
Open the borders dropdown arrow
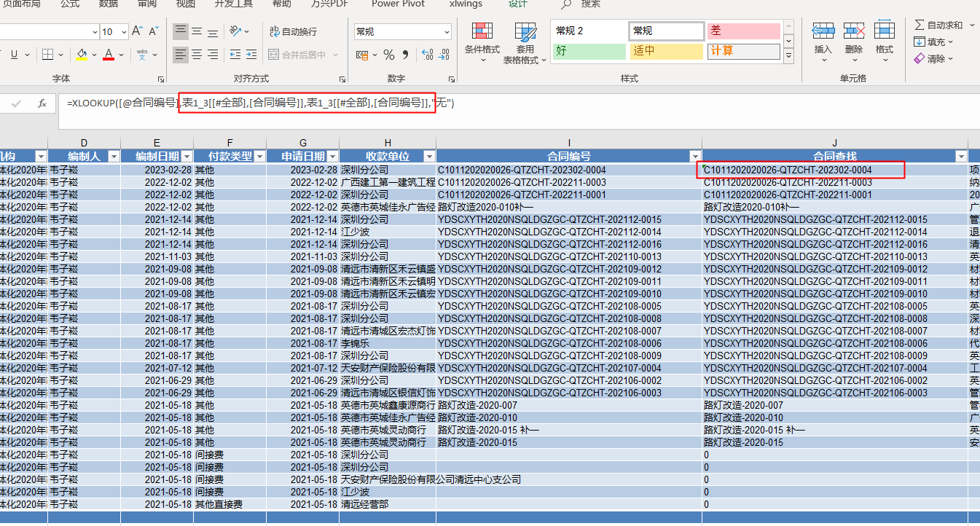[60, 55]
